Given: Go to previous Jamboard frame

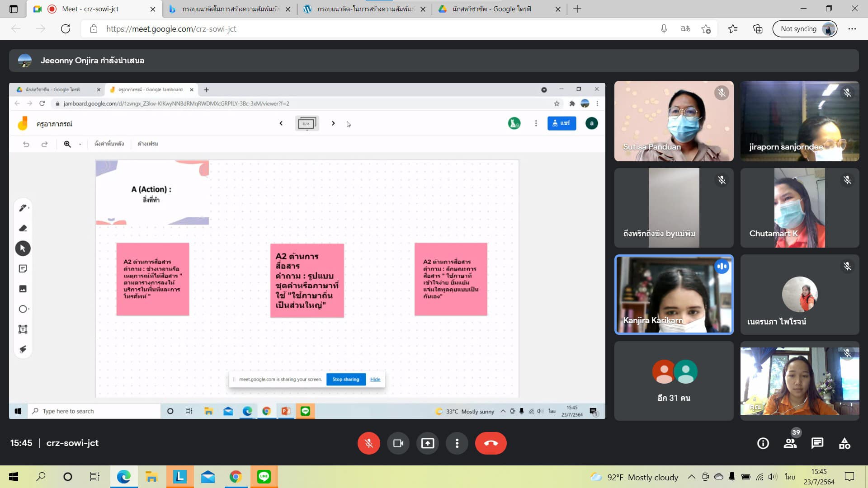Looking at the screenshot, I should coord(281,123).
